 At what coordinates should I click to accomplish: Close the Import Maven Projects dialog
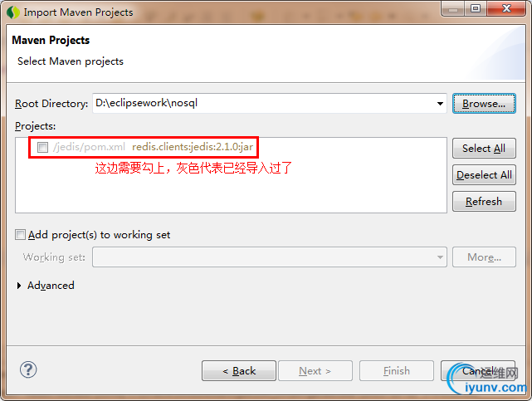coord(506,8)
